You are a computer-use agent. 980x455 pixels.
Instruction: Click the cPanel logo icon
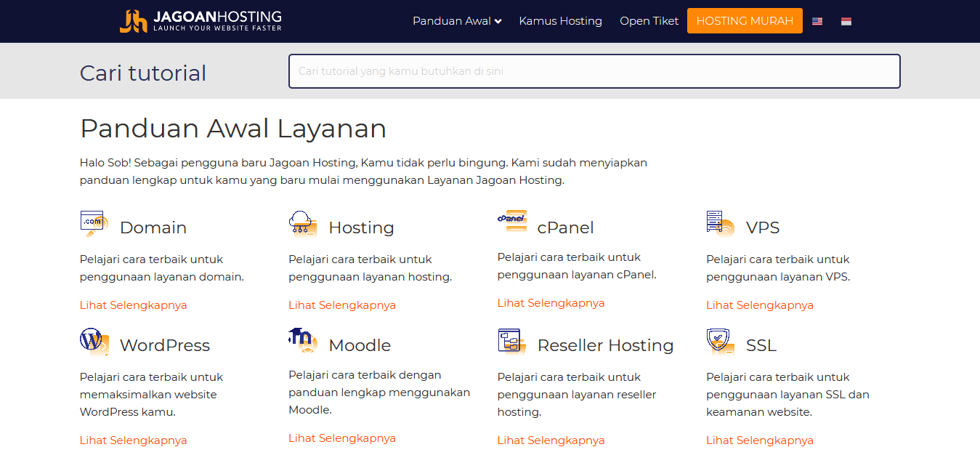click(x=512, y=221)
